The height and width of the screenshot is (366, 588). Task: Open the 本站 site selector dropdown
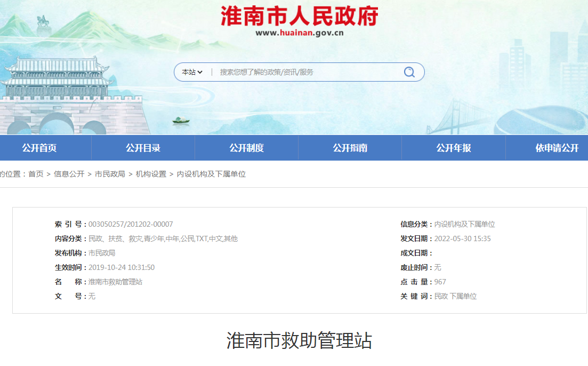192,71
